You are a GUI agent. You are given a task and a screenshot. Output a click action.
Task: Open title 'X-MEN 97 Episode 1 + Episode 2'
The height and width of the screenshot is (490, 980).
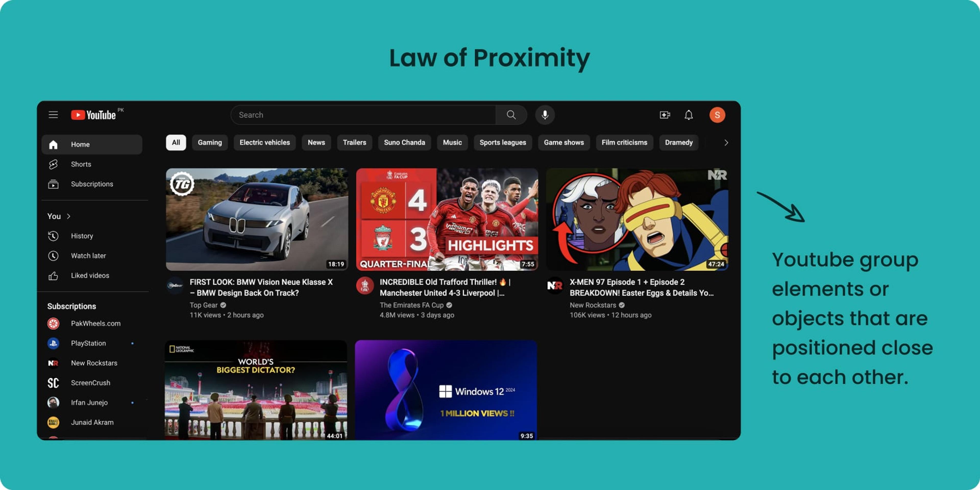click(641, 287)
